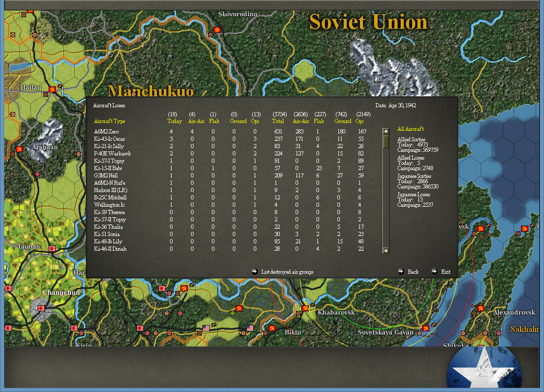Viewport: 544px width, 392px height.
Task: Click the Khabarovsk city label on map
Action: tap(336, 312)
